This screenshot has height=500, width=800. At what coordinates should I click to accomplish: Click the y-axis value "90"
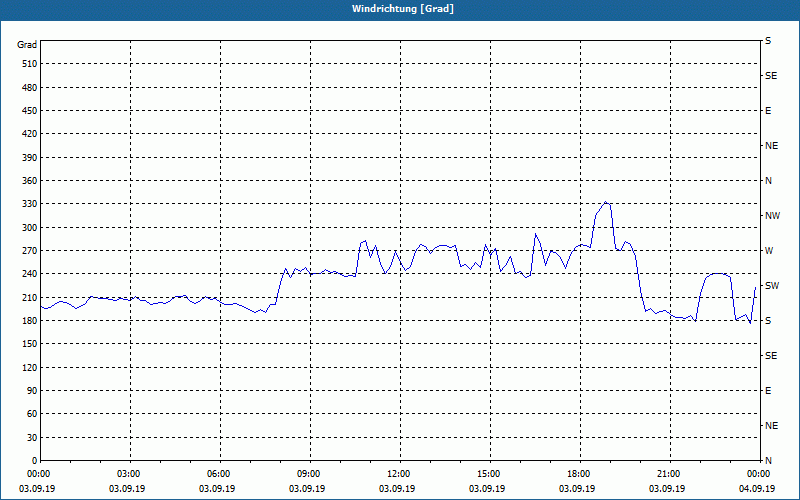pos(32,391)
